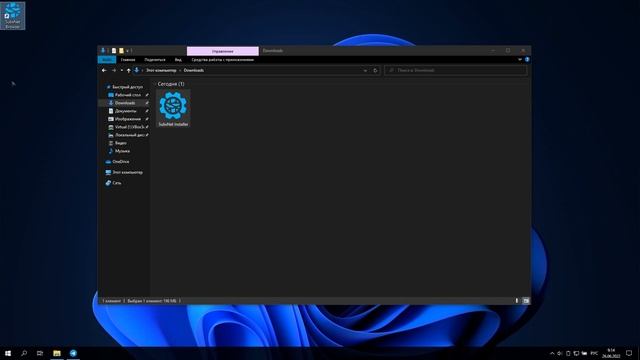640x360 pixels.
Task: Click Этот компьютер in address breadcrumb
Action: (161, 70)
